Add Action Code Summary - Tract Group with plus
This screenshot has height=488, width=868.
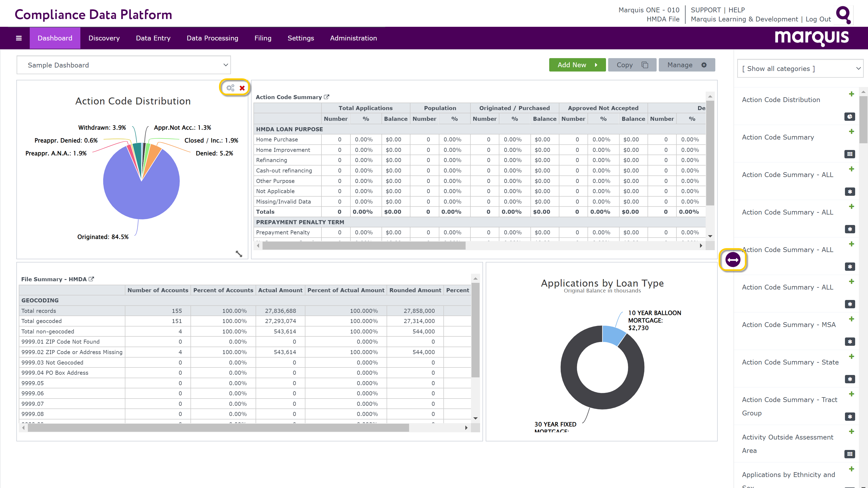(x=851, y=394)
